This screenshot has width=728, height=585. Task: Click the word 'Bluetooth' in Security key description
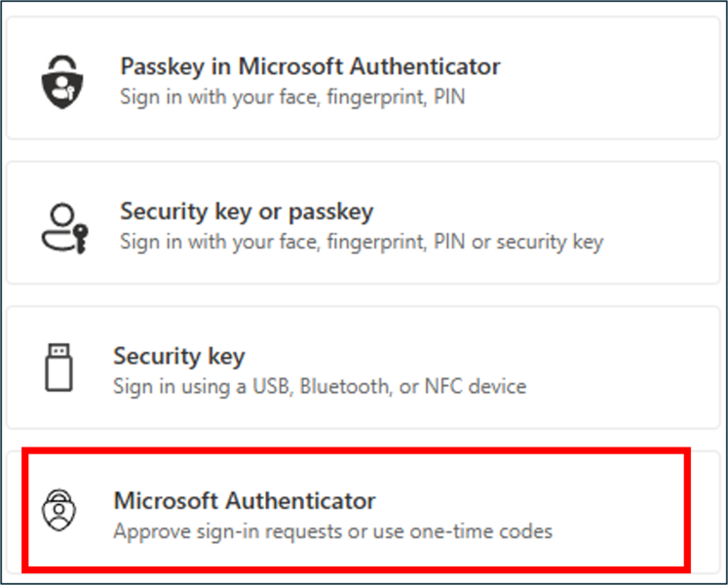(x=345, y=386)
